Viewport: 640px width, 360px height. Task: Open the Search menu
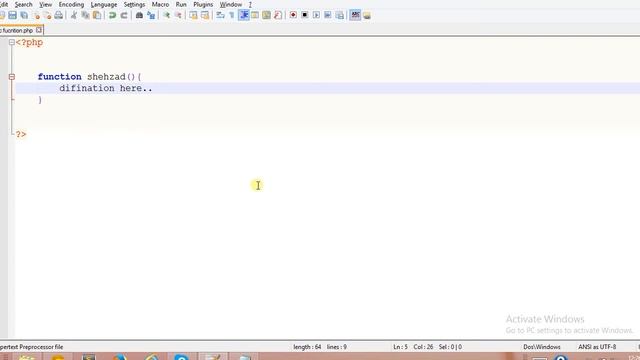click(23, 4)
